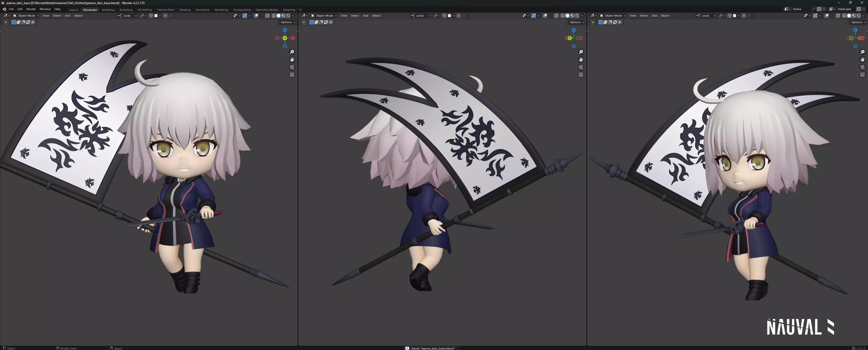Select solid shading in left viewport

[278, 16]
